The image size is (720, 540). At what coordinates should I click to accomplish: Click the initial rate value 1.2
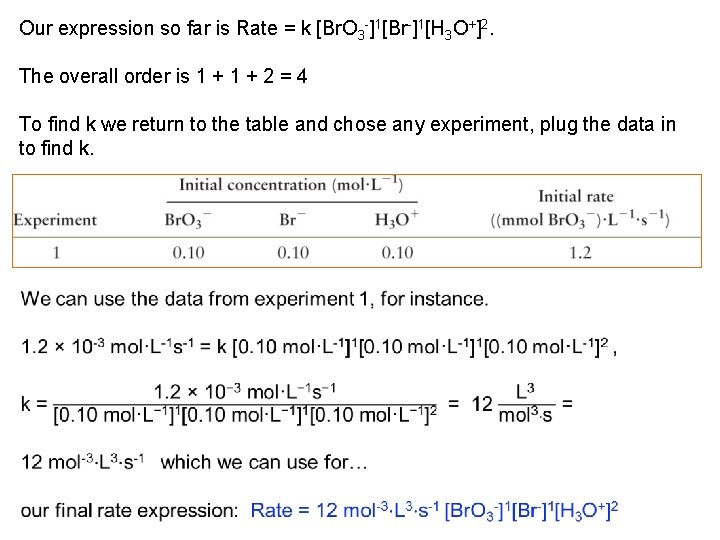(581, 252)
